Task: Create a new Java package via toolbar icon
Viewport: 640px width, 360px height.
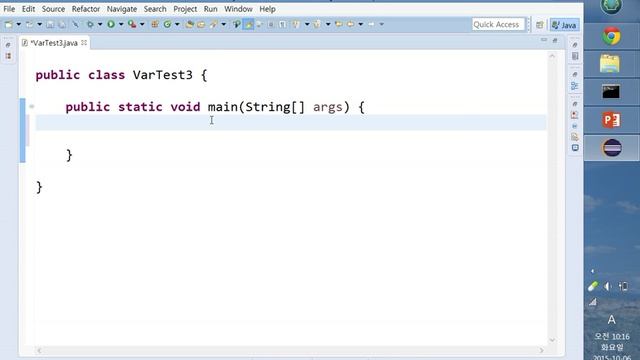Action: [155, 24]
